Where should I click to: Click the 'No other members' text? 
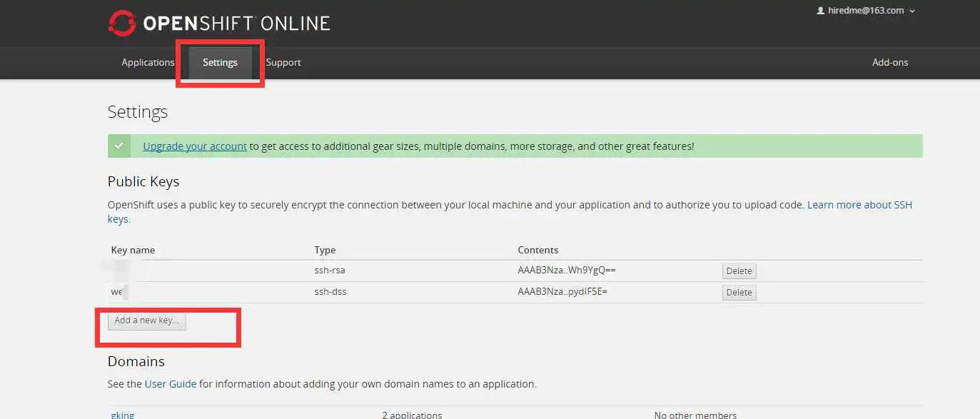tap(695, 415)
